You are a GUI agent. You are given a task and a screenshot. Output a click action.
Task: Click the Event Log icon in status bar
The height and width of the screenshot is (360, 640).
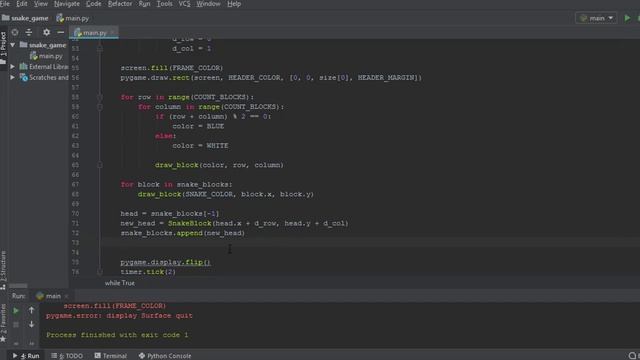click(633, 356)
